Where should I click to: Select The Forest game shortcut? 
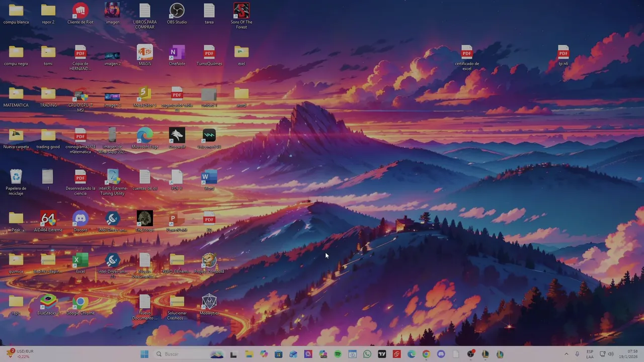pos(145,222)
